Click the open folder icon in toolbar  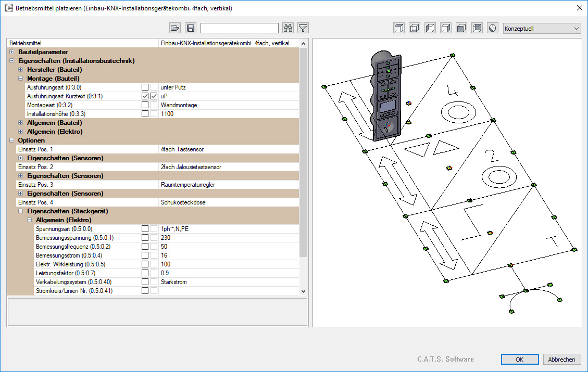point(175,28)
